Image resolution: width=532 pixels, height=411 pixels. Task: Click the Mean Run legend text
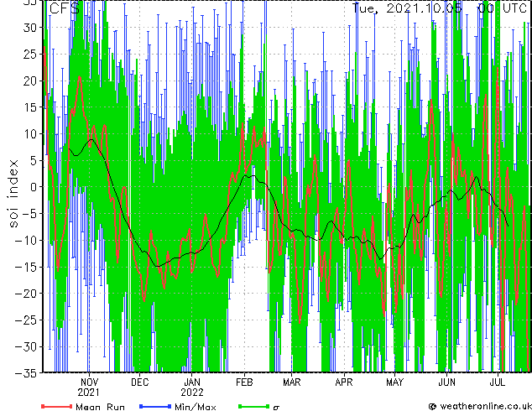click(100, 407)
